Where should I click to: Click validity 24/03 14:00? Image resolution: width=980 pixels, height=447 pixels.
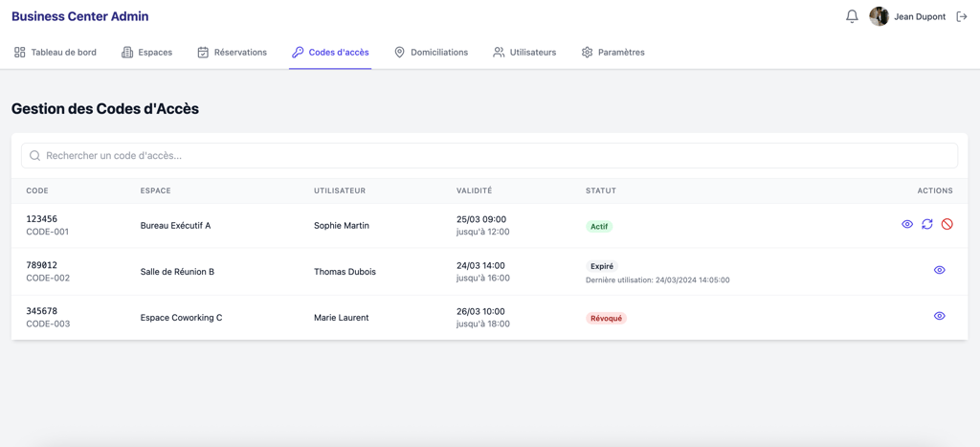tap(480, 265)
